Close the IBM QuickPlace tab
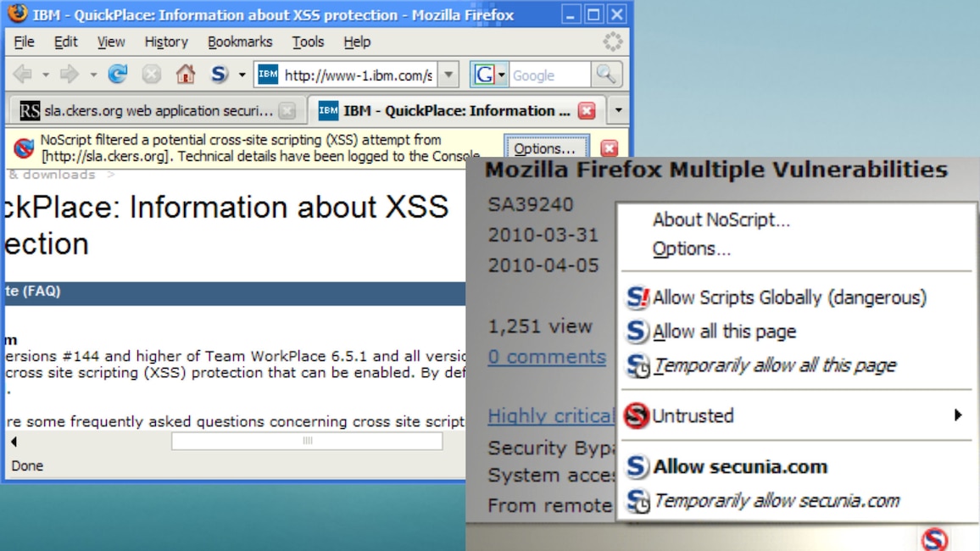The height and width of the screenshot is (551, 980). [x=587, y=110]
